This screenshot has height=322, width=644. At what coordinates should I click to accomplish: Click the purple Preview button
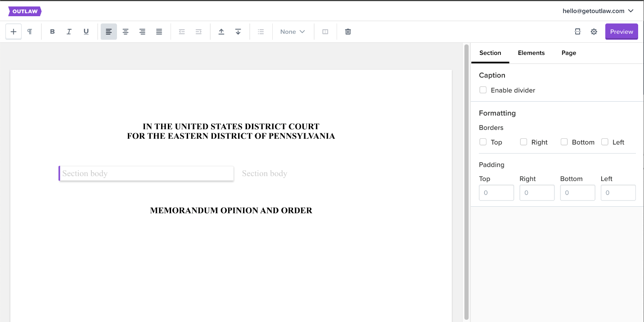pyautogui.click(x=621, y=32)
